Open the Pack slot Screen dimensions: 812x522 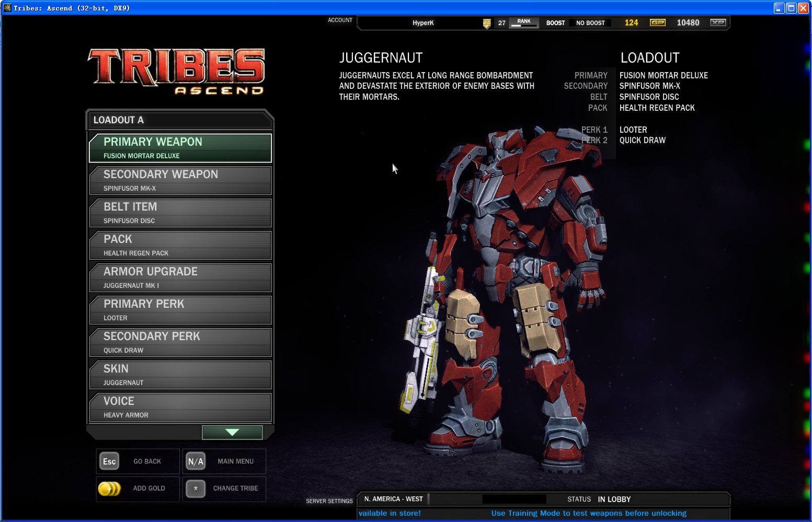[180, 245]
